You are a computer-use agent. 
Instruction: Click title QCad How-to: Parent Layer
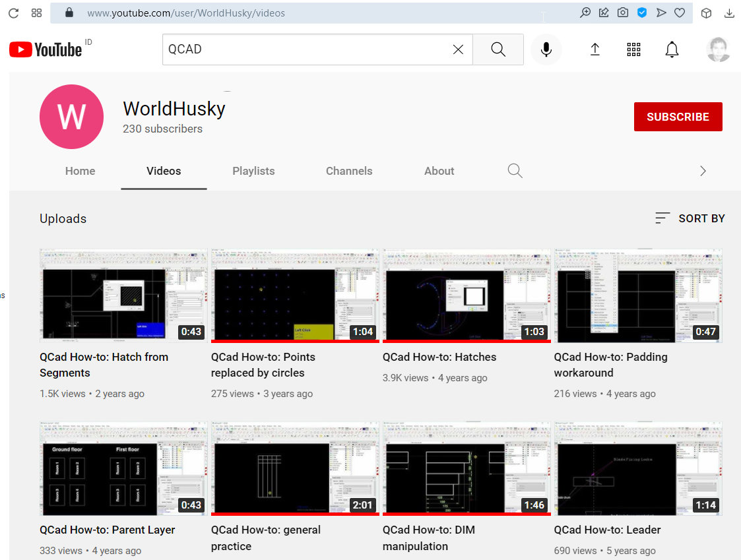pyautogui.click(x=108, y=530)
